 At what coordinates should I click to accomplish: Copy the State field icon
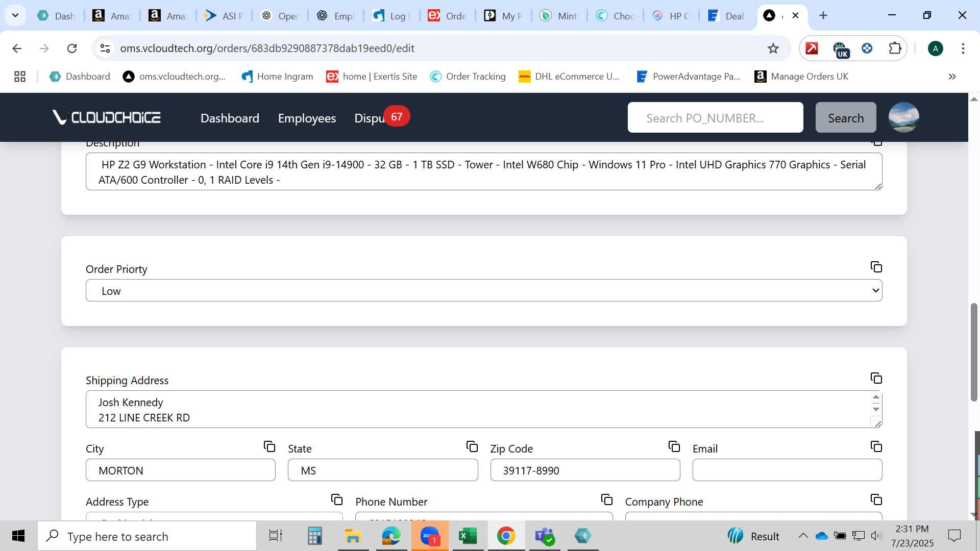pyautogui.click(x=472, y=446)
